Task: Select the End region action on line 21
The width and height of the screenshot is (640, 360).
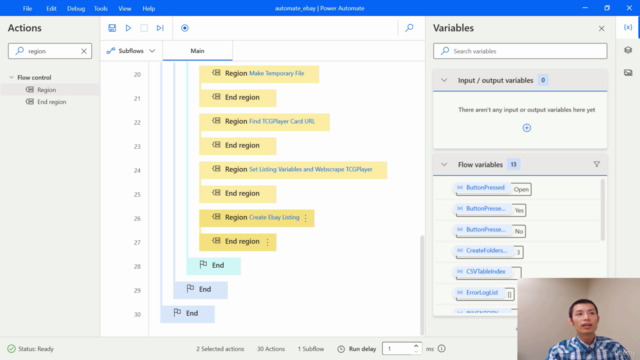Action: point(238,98)
